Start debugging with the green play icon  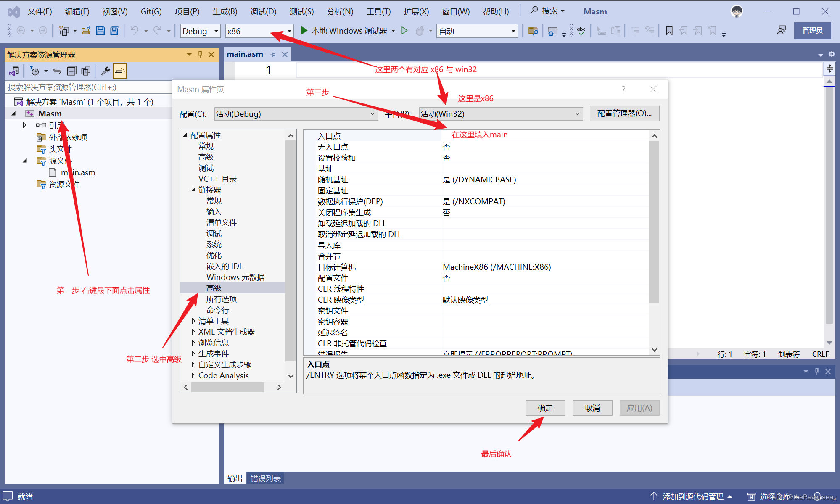tap(304, 31)
